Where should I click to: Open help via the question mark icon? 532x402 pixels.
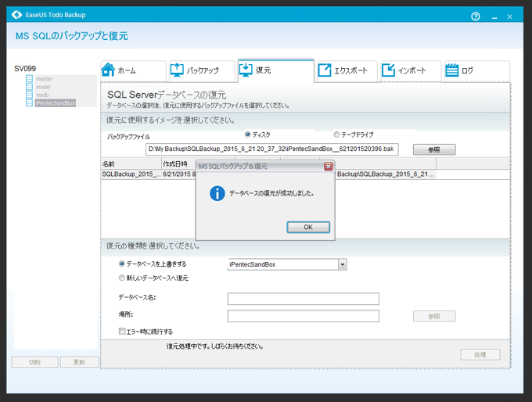pyautogui.click(x=476, y=16)
